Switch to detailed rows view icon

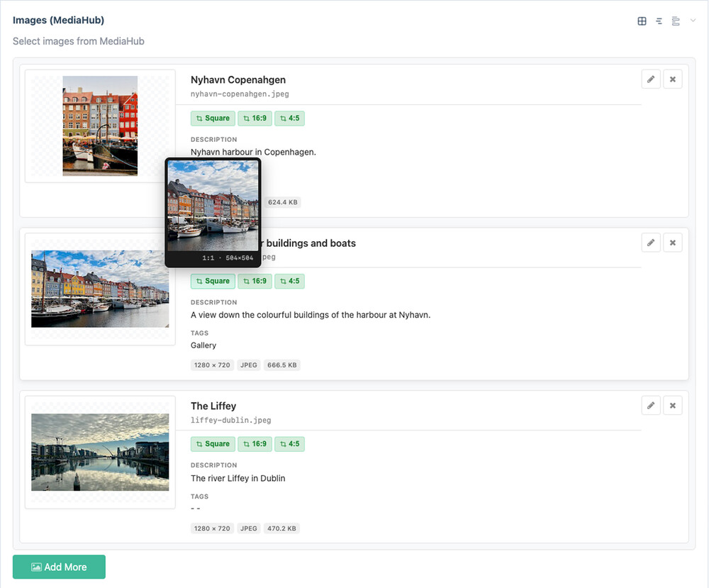676,21
